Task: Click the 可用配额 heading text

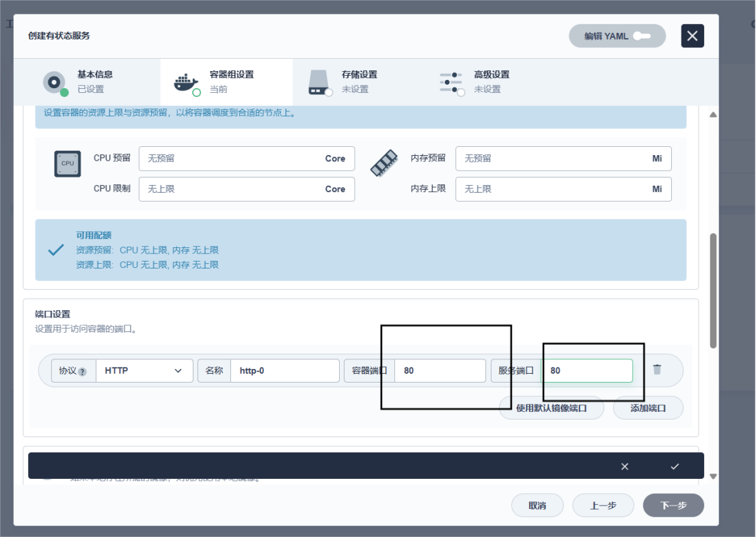Action: (94, 235)
